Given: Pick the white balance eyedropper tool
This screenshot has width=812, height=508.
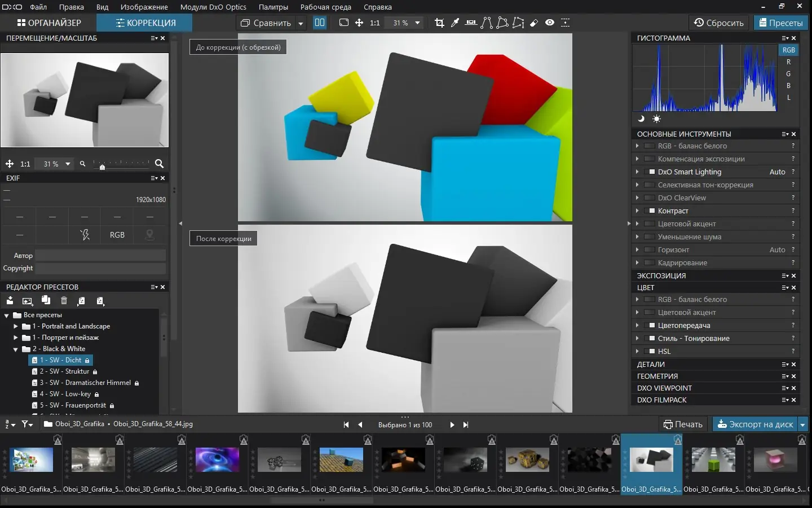Looking at the screenshot, I should tap(455, 23).
